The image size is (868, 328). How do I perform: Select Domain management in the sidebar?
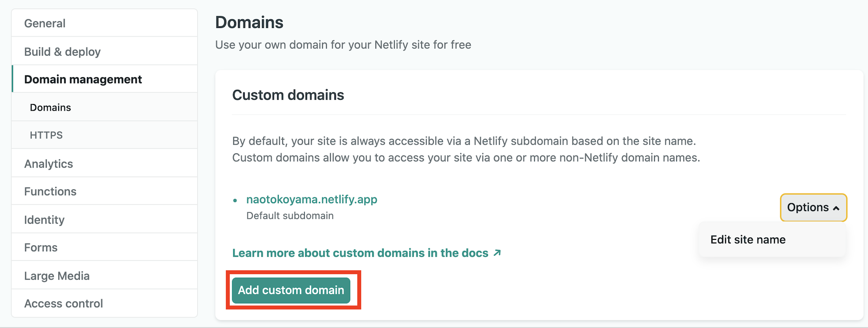coord(83,79)
